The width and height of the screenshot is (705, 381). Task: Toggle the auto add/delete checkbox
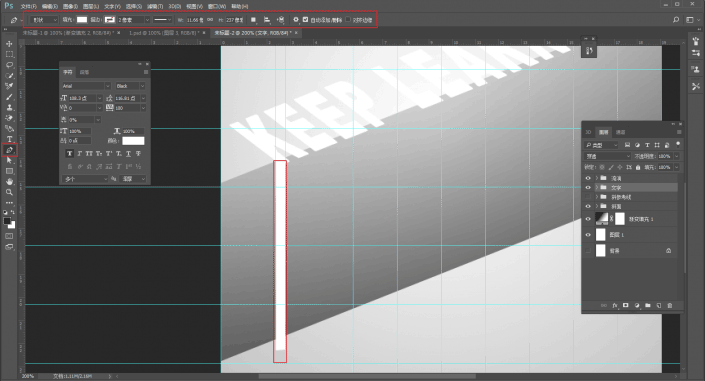point(306,20)
